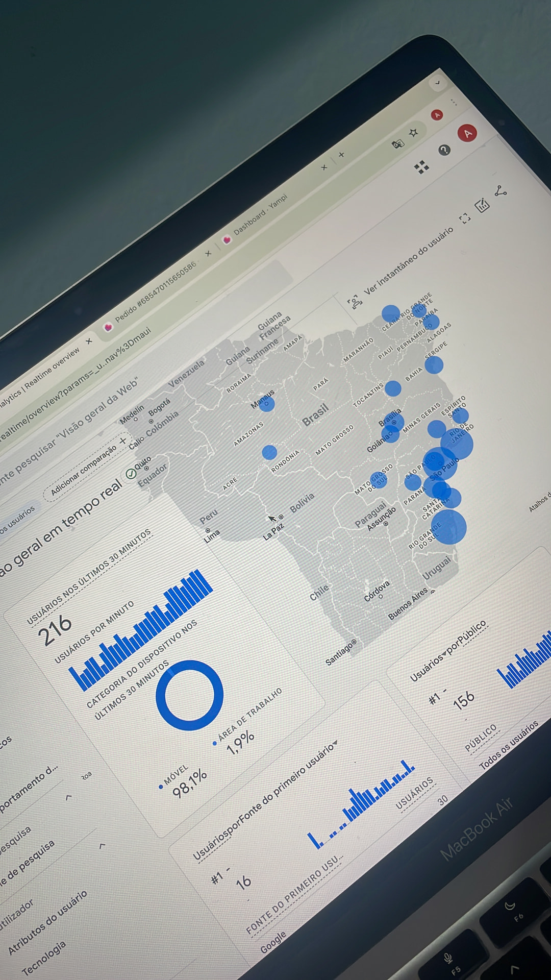Click the USUÁRIOS POR MINUTO bar chart
This screenshot has width=551, height=980.
coord(140,630)
